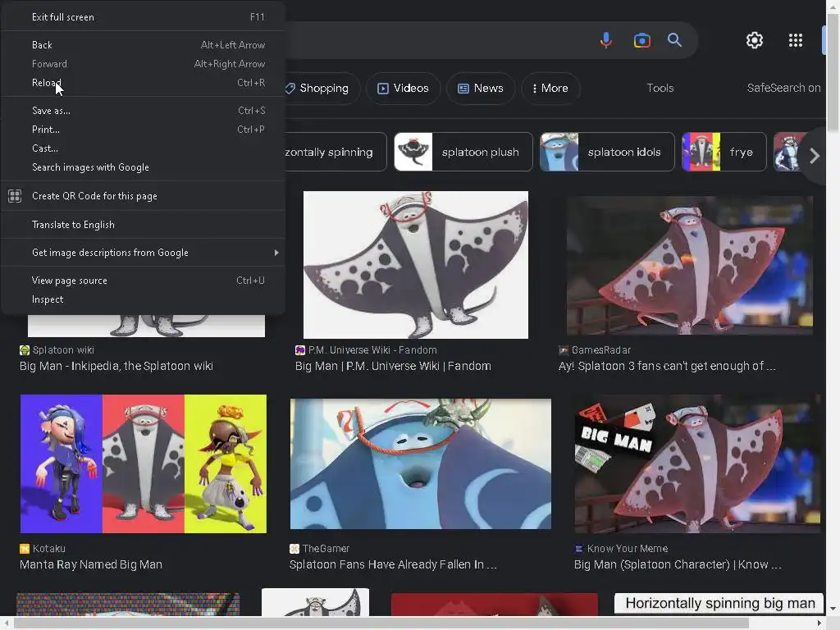This screenshot has height=630, width=840.
Task: Open the GamesRadar Big Man image
Action: (x=689, y=266)
